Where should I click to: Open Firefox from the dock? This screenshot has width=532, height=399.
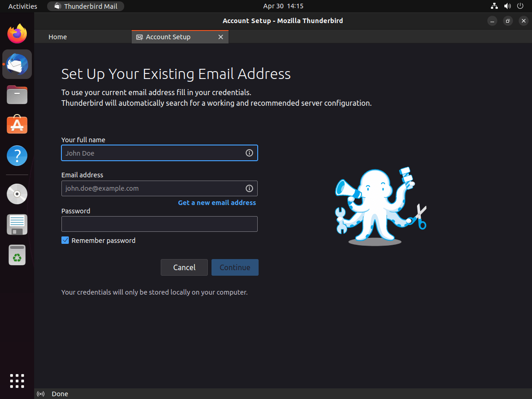[17, 33]
